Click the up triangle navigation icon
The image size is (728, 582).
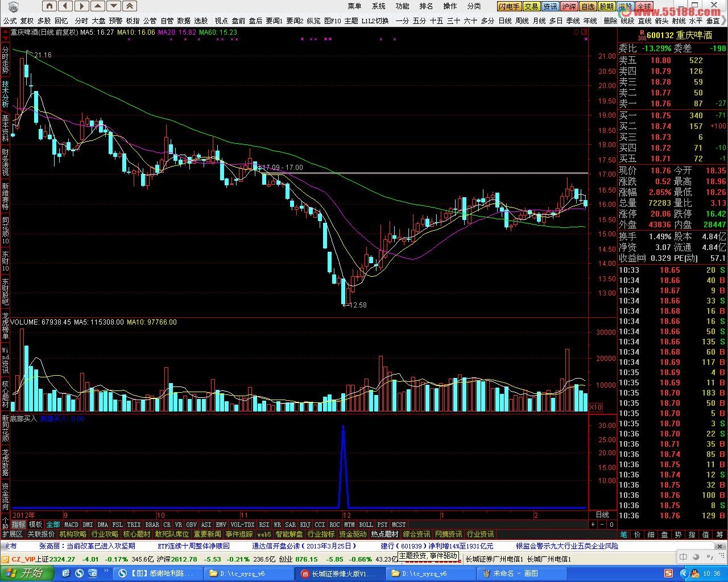point(98,6)
